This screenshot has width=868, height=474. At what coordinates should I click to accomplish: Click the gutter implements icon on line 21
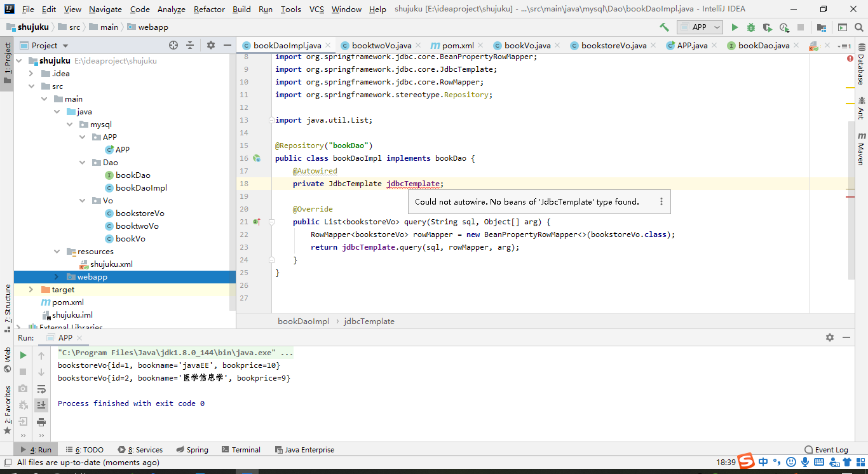point(257,222)
